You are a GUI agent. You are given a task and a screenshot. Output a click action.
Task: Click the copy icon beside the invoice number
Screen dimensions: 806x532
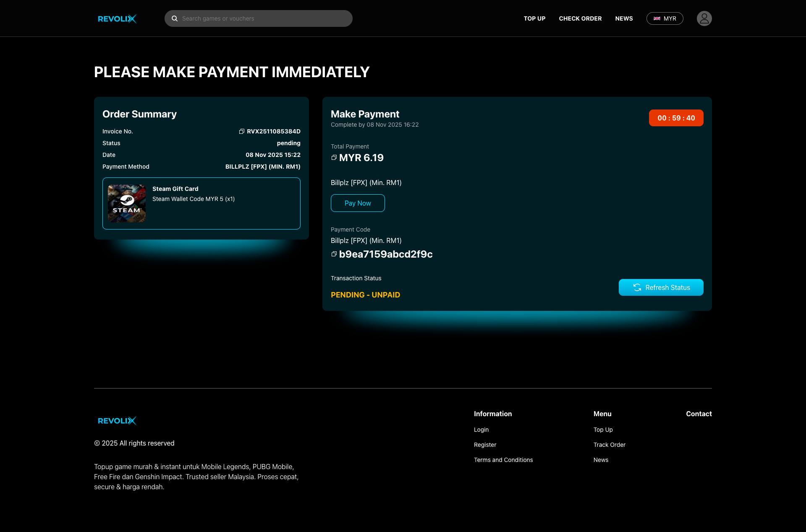click(242, 131)
